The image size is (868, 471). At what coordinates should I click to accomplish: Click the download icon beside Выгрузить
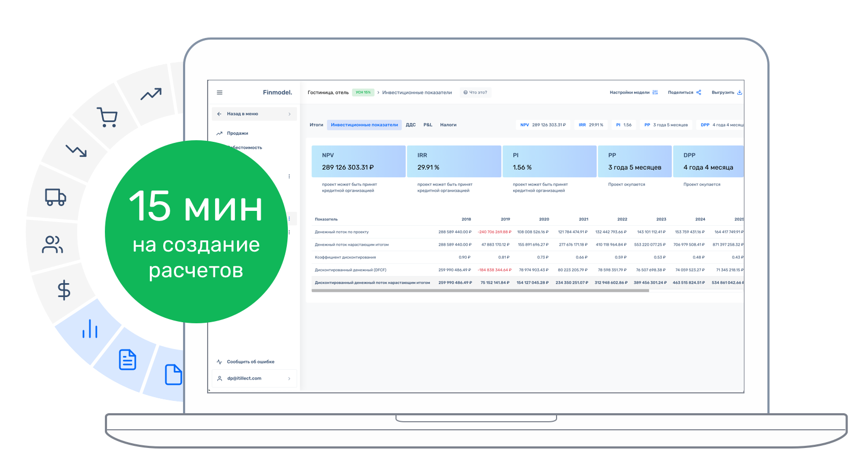tap(740, 93)
